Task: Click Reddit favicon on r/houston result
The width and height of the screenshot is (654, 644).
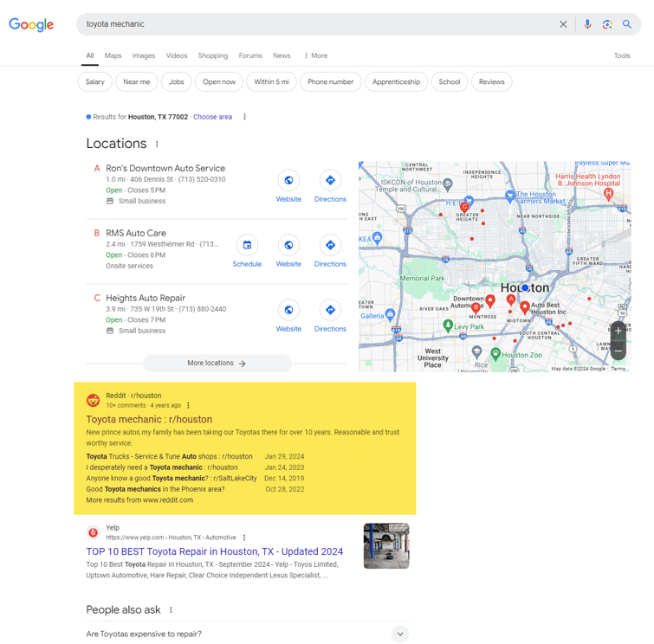Action: click(x=93, y=400)
